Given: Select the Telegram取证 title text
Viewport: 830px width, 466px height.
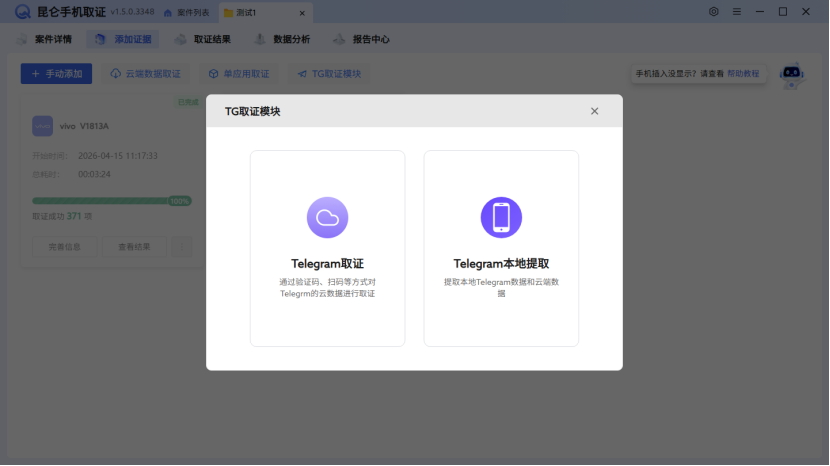Looking at the screenshot, I should [x=327, y=264].
